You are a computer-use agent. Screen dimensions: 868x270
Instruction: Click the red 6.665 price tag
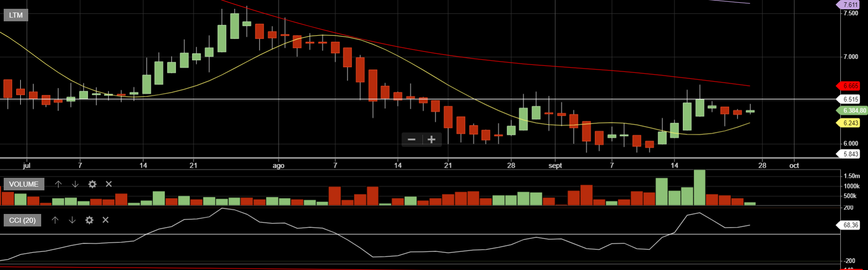click(848, 86)
